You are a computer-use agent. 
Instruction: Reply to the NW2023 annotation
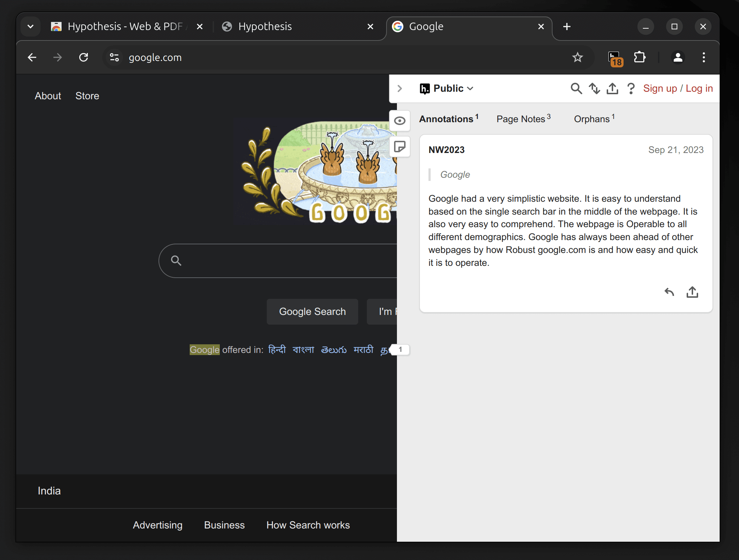click(x=668, y=292)
